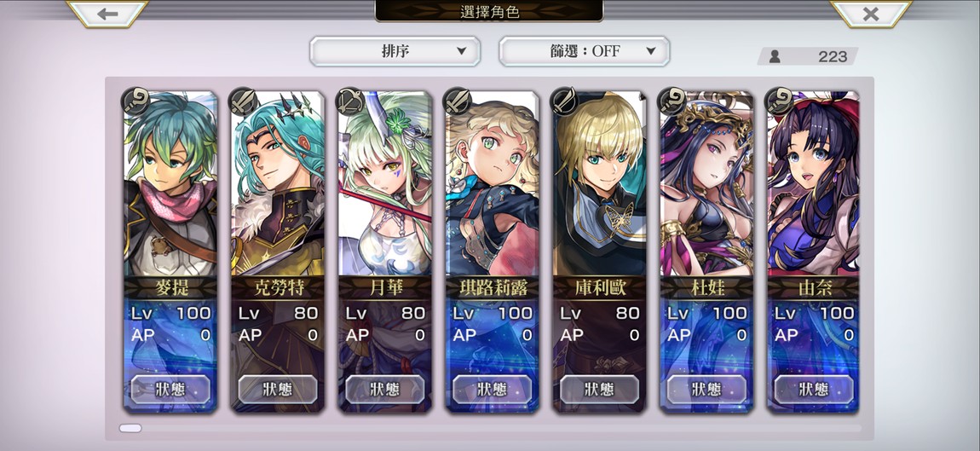Click the staff class icon on 由奈's card
The width and height of the screenshot is (980, 451).
coord(779,102)
